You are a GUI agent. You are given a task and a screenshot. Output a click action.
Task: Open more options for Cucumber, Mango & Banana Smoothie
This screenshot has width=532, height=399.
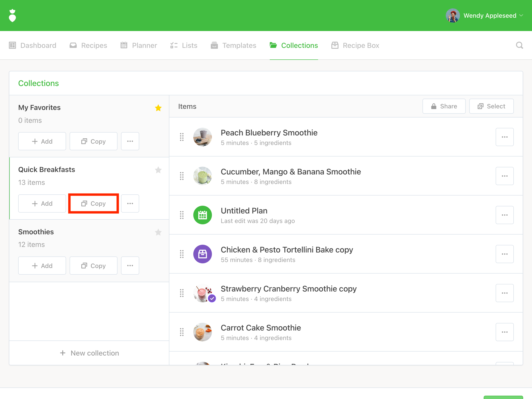click(504, 176)
